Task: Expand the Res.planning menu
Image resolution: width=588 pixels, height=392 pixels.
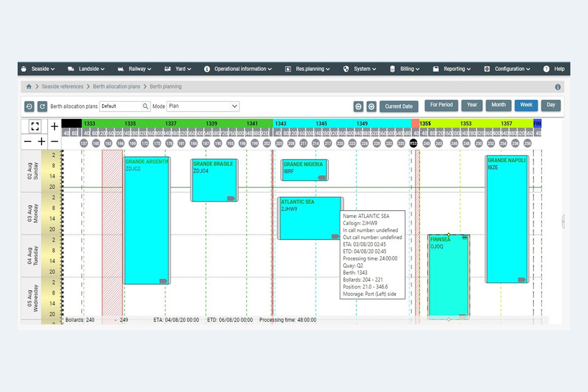Action: point(307,69)
